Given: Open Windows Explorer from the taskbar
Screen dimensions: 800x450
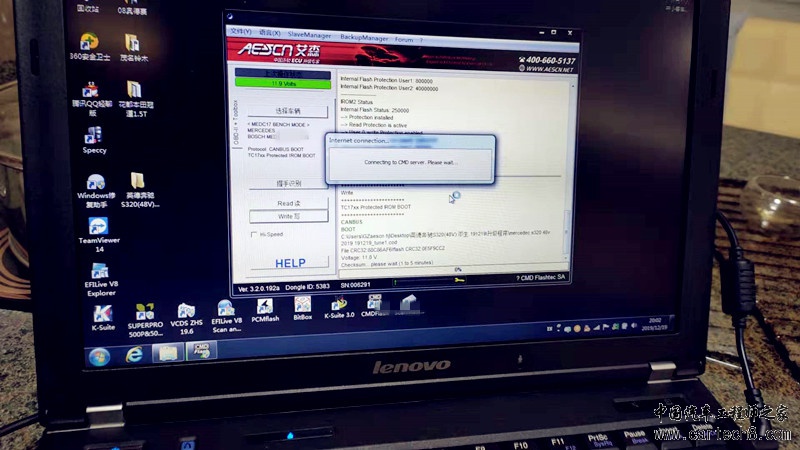Looking at the screenshot, I should (168, 352).
